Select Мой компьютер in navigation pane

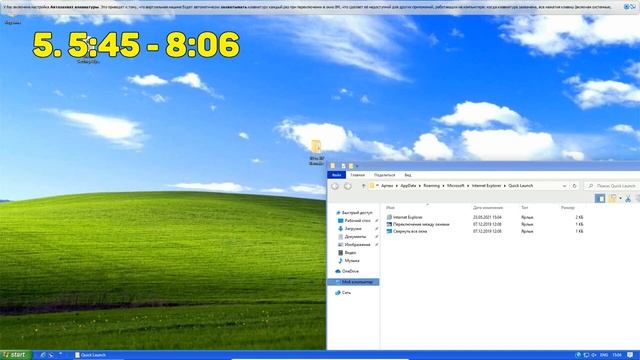pyautogui.click(x=353, y=282)
